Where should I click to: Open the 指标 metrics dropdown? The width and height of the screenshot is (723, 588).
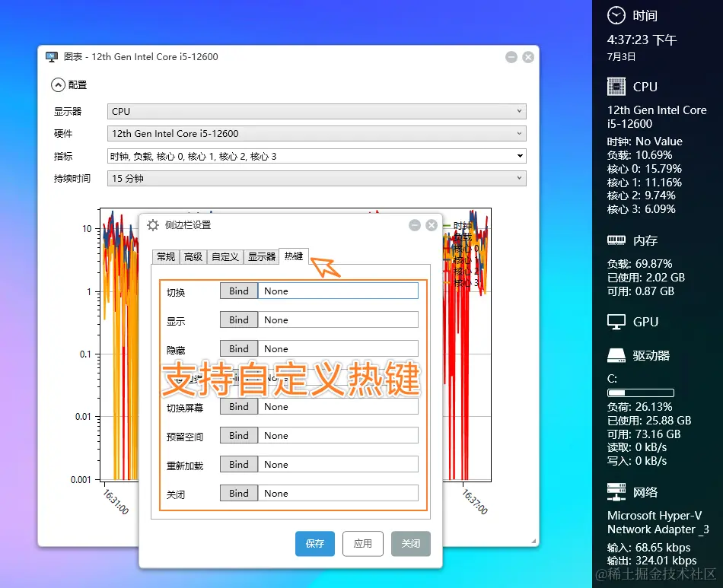pyautogui.click(x=317, y=156)
